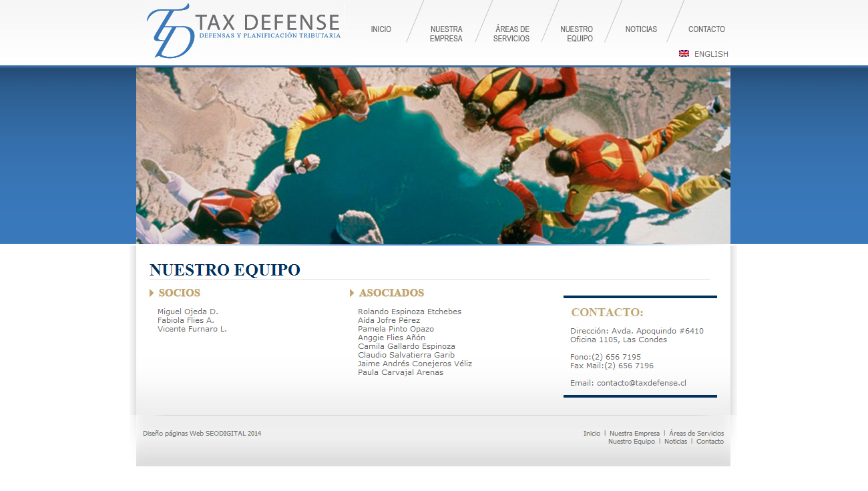Click the Oficina 1105, Las Condes line
Screen dimensions: 868x491
pos(618,340)
